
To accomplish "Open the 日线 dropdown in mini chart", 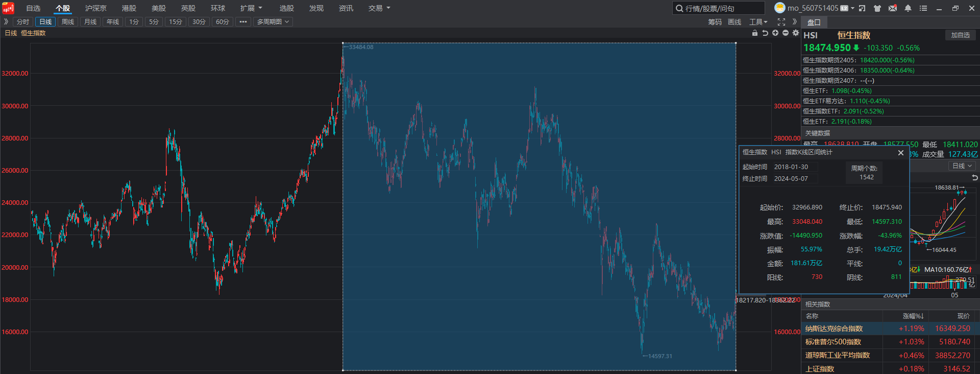I will pos(962,166).
